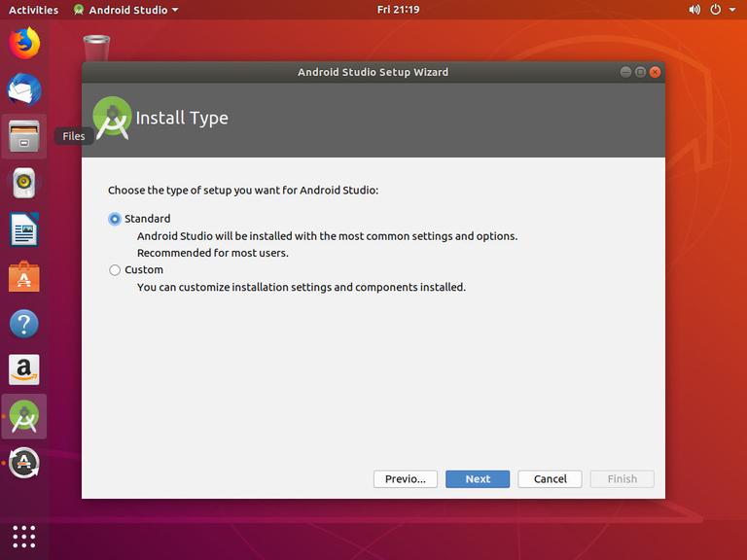Open the power menu icon
This screenshot has height=560, width=747.
[716, 10]
